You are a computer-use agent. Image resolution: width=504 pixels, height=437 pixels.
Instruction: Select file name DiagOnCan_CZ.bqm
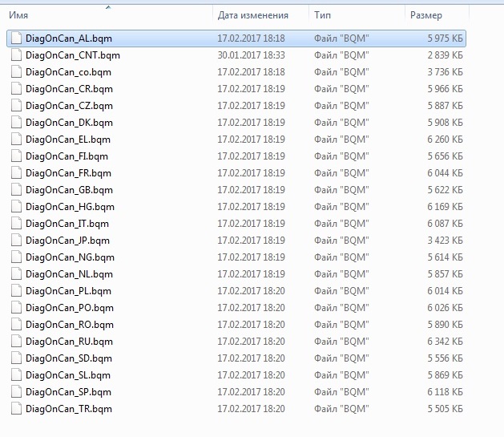(69, 106)
